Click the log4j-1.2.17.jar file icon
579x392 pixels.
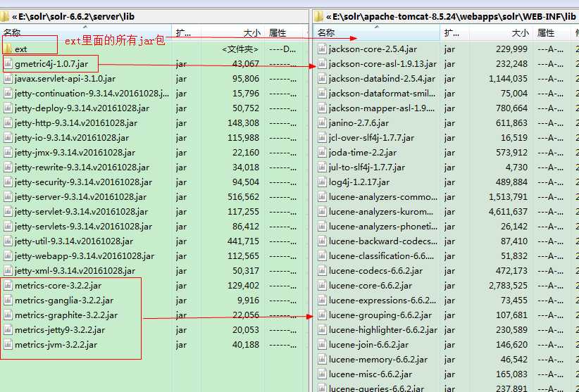point(322,182)
